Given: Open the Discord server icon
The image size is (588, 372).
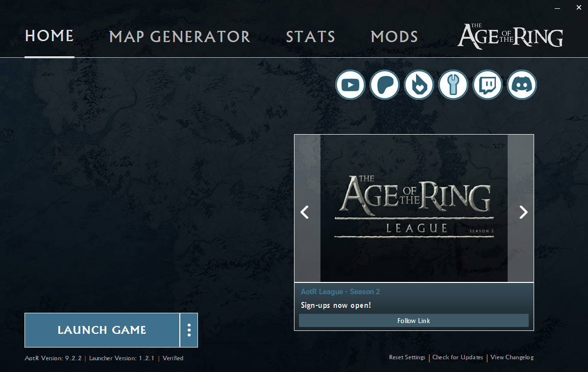Looking at the screenshot, I should (522, 85).
